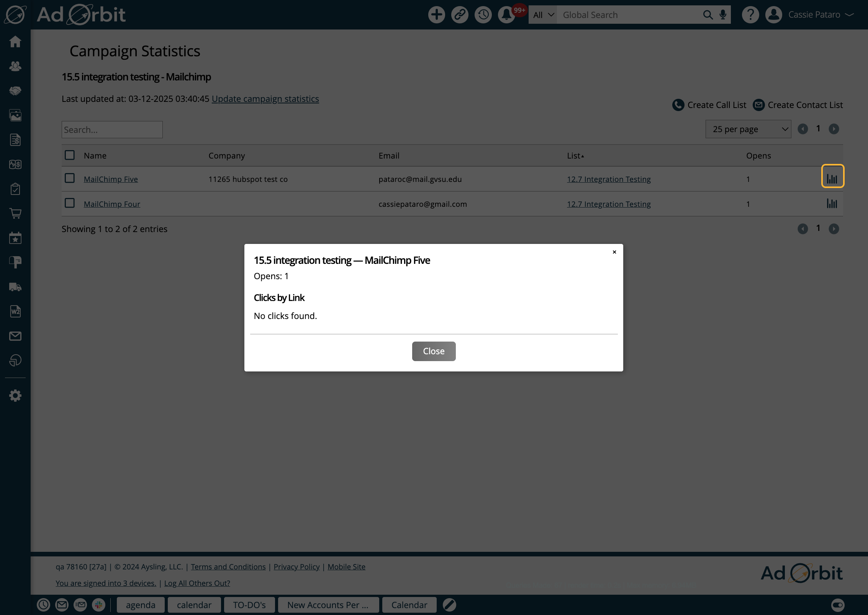Click the user profile avatar icon
This screenshot has height=615, width=868.
[x=773, y=15]
